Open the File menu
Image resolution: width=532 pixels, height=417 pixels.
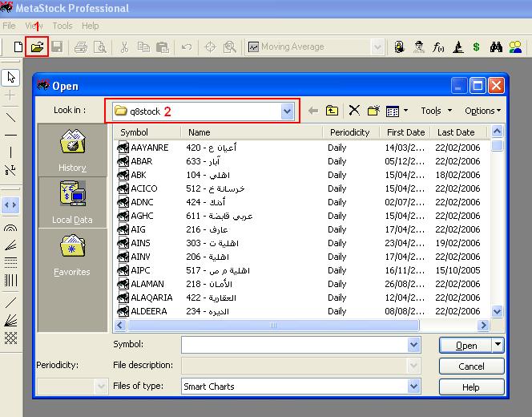tap(9, 26)
